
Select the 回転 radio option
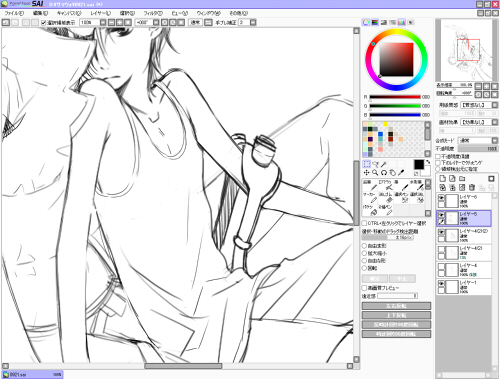point(364,268)
